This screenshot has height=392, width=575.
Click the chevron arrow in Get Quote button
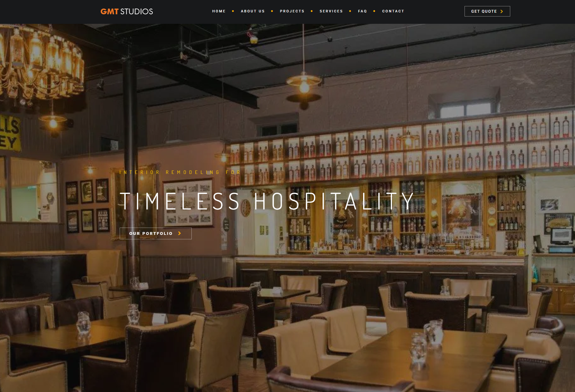pyautogui.click(x=502, y=11)
